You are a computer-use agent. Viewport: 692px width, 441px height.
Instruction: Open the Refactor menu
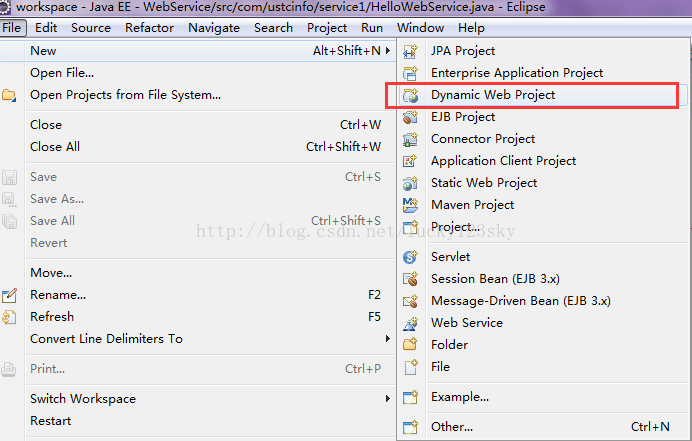coord(149,28)
